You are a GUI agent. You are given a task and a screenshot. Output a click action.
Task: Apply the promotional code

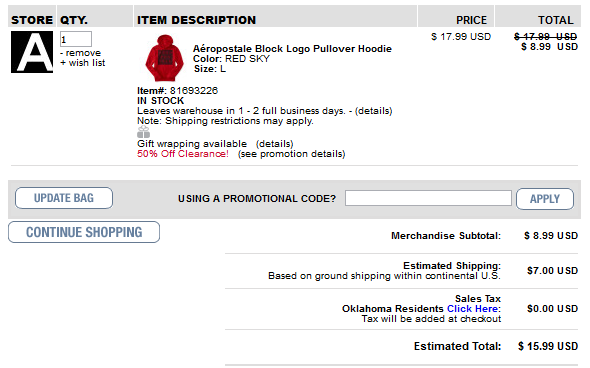pos(545,199)
